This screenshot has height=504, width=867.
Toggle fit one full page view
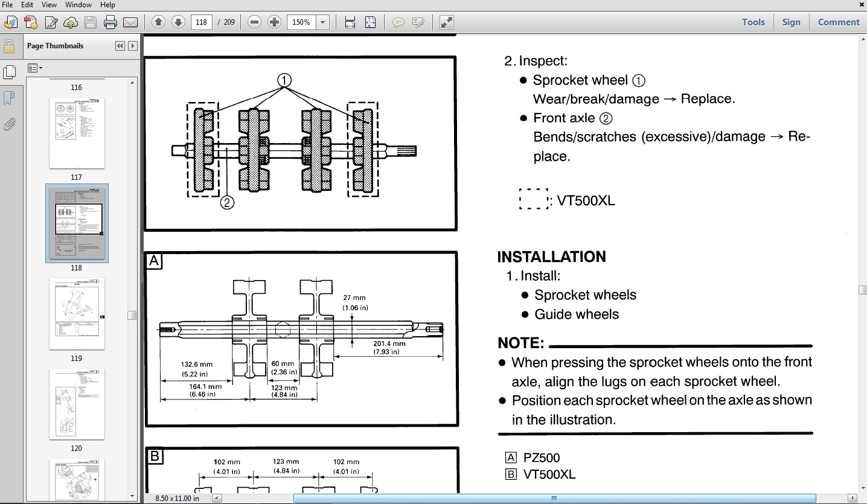point(370,22)
